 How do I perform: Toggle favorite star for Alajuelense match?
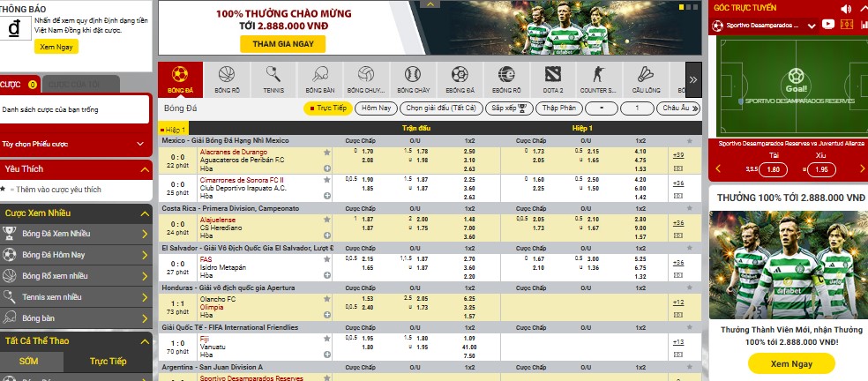pos(327,219)
